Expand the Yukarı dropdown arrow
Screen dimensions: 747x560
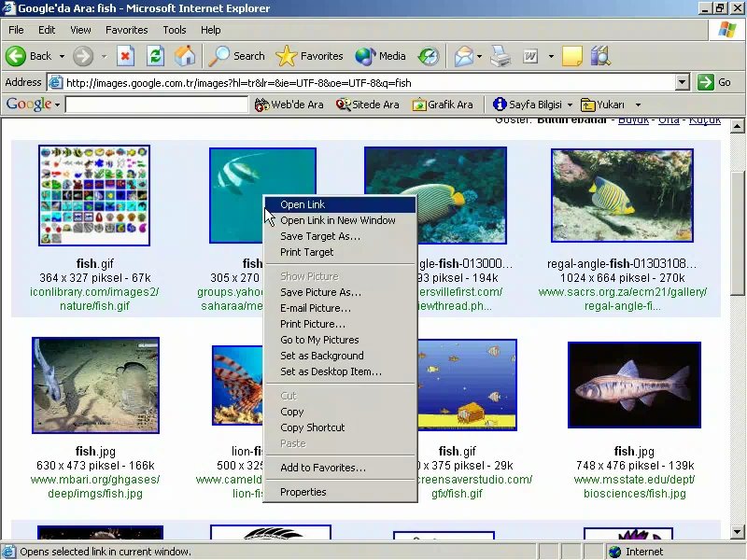(638, 105)
